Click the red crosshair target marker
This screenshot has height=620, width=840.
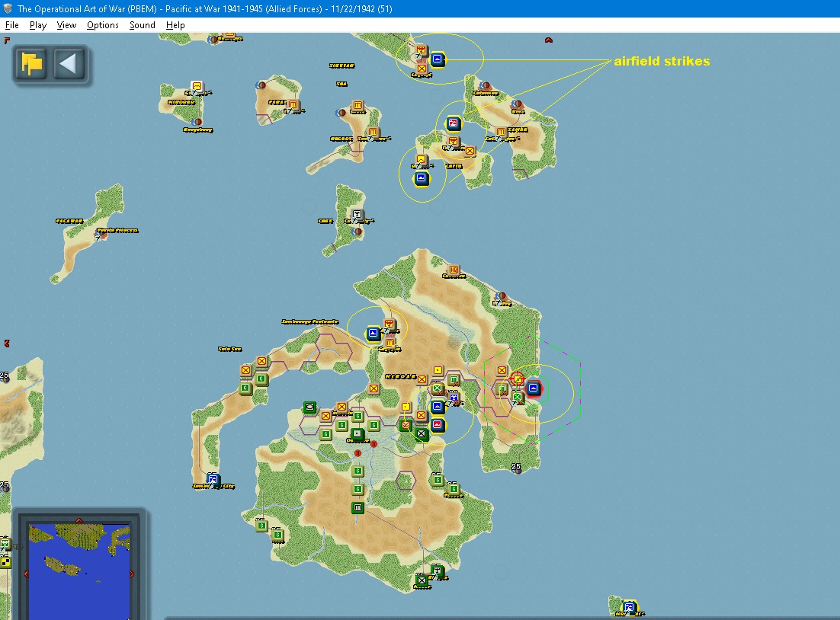[517, 379]
